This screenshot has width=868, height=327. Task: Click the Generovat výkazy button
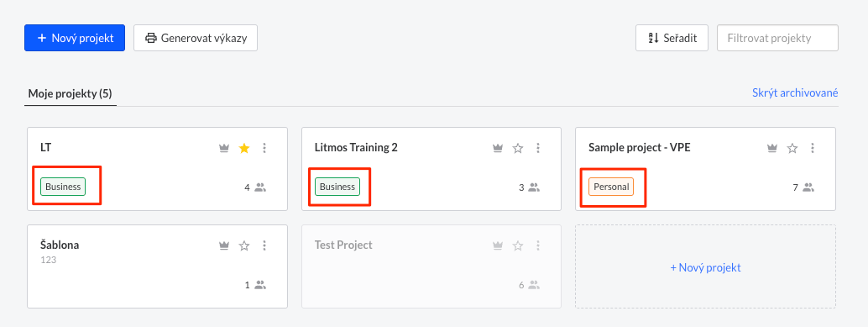tap(196, 38)
